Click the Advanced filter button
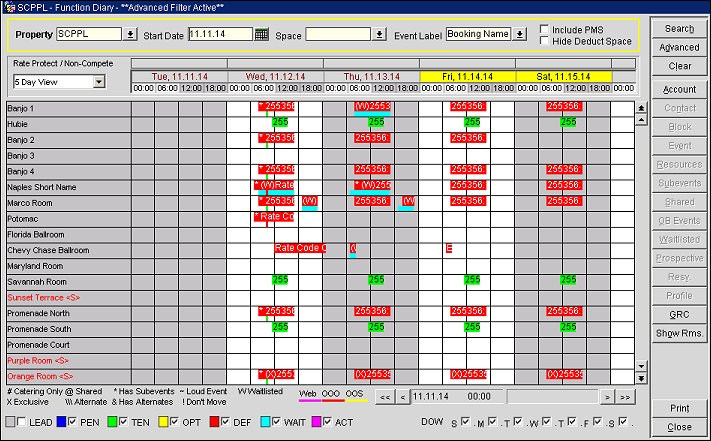Viewport: 711px width, 441px height. (680, 47)
